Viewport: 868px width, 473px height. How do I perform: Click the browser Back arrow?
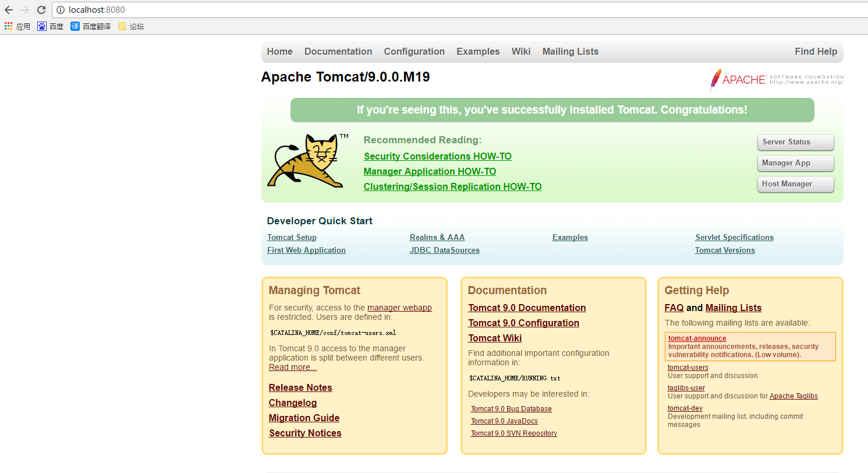pos(8,10)
